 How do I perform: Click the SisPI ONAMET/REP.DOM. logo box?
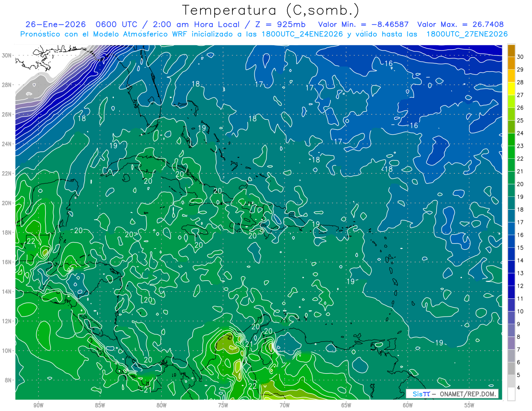pos(452,394)
